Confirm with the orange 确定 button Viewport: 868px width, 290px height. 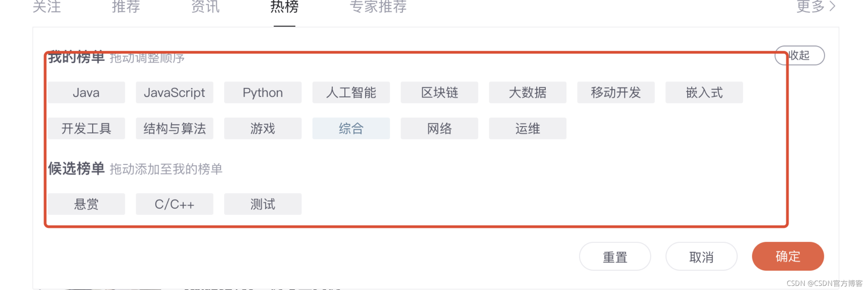point(788,256)
